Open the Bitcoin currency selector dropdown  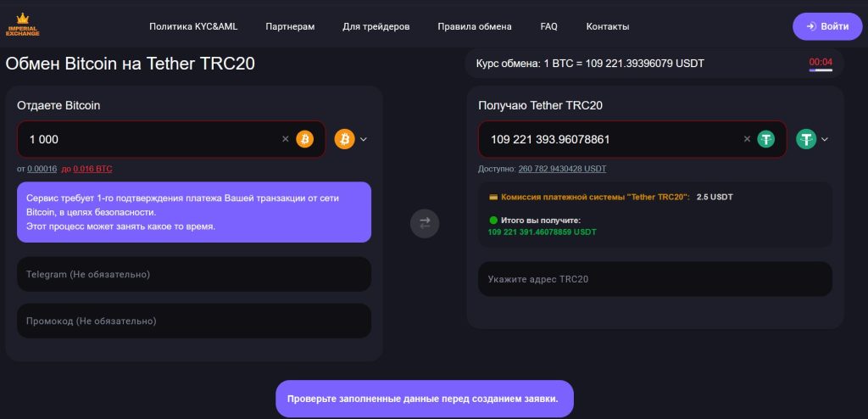pos(353,139)
